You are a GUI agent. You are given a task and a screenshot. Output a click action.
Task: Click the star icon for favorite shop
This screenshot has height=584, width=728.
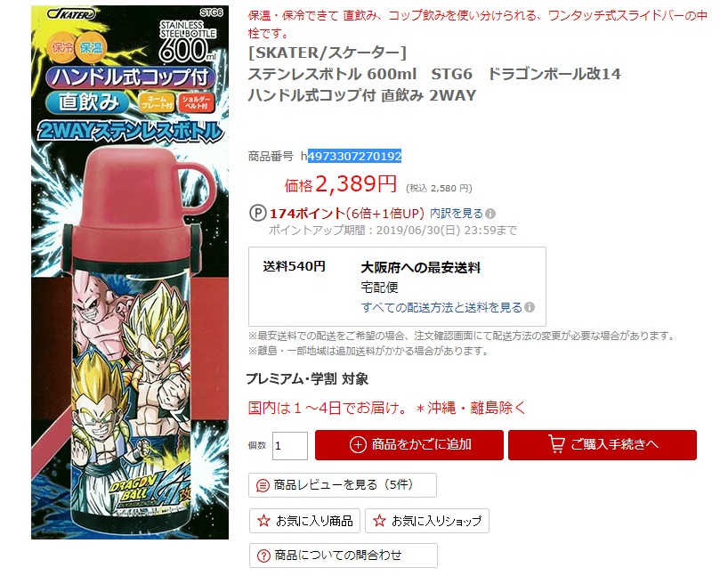(379, 521)
